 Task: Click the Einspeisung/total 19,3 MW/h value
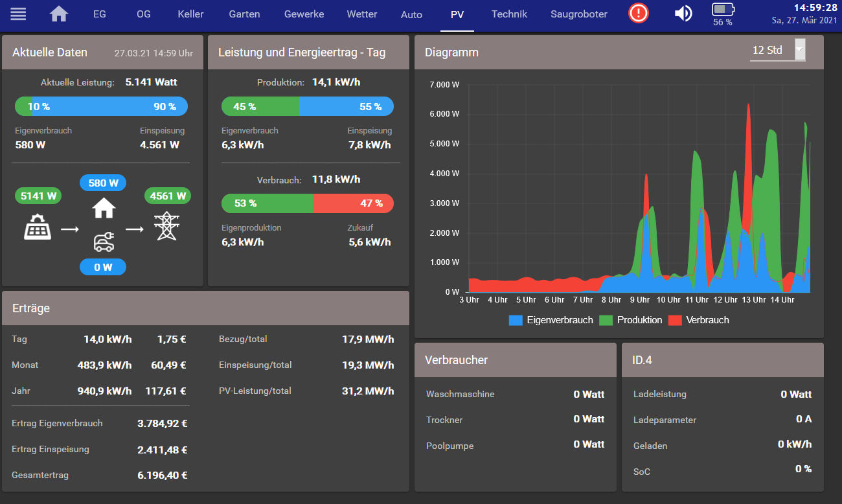368,365
